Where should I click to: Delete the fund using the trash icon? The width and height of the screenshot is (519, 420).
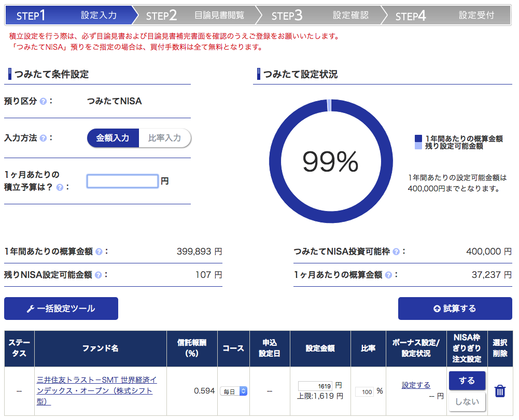click(499, 391)
